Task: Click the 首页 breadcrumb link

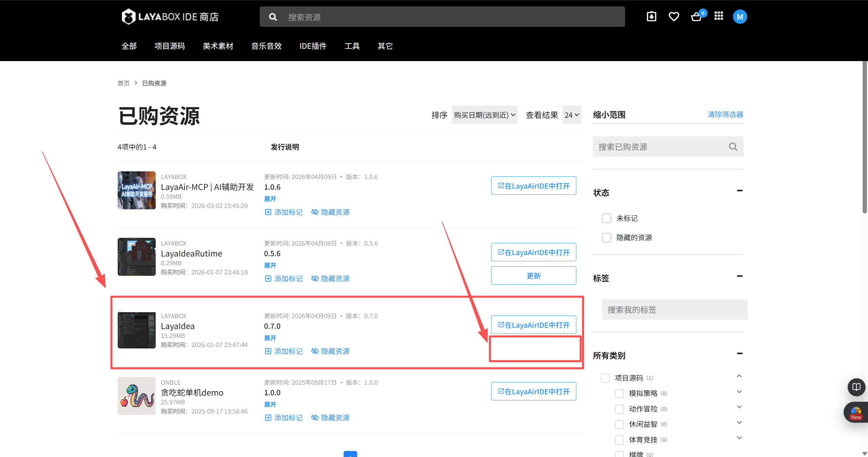Action: (123, 83)
